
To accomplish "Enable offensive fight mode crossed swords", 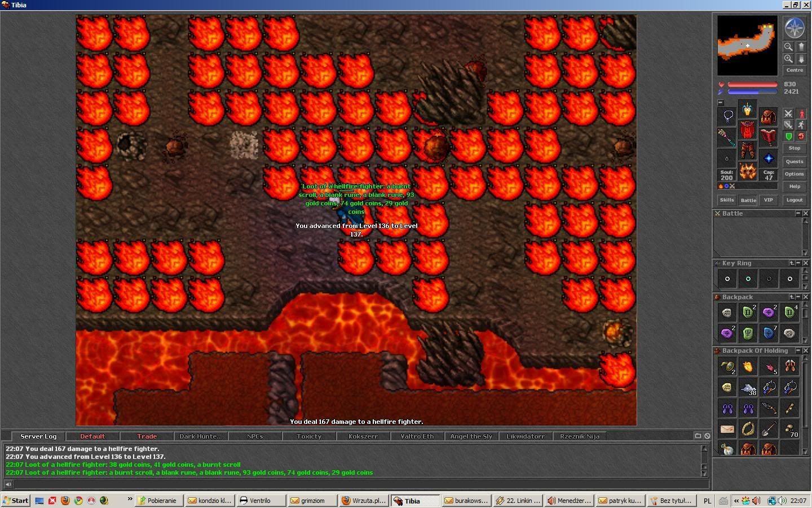I will click(x=788, y=113).
